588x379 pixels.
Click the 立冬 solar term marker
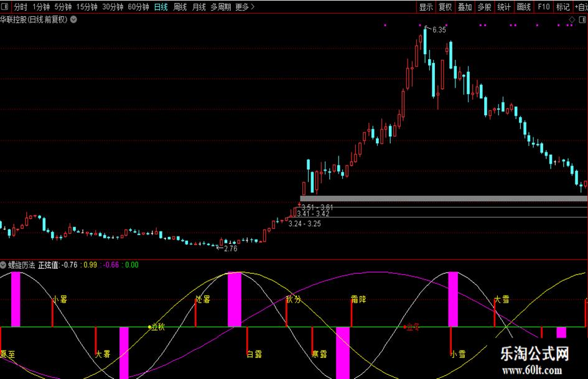(x=413, y=327)
